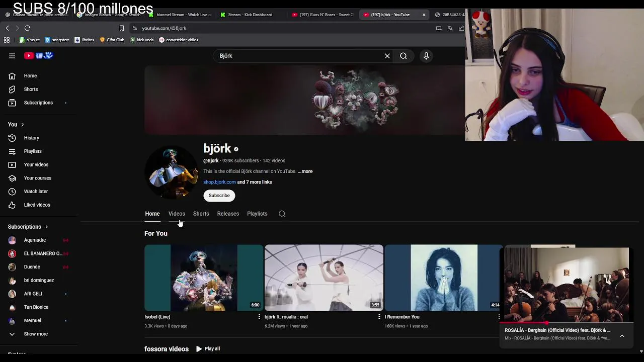Bookmark this page icon
The height and width of the screenshot is (362, 644).
pos(121,28)
